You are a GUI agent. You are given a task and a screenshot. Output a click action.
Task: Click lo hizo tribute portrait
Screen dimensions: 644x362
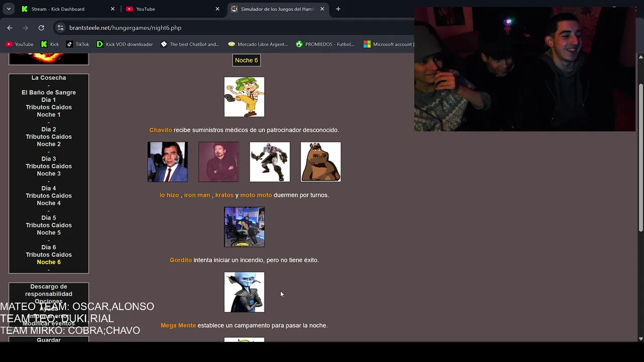(x=168, y=162)
